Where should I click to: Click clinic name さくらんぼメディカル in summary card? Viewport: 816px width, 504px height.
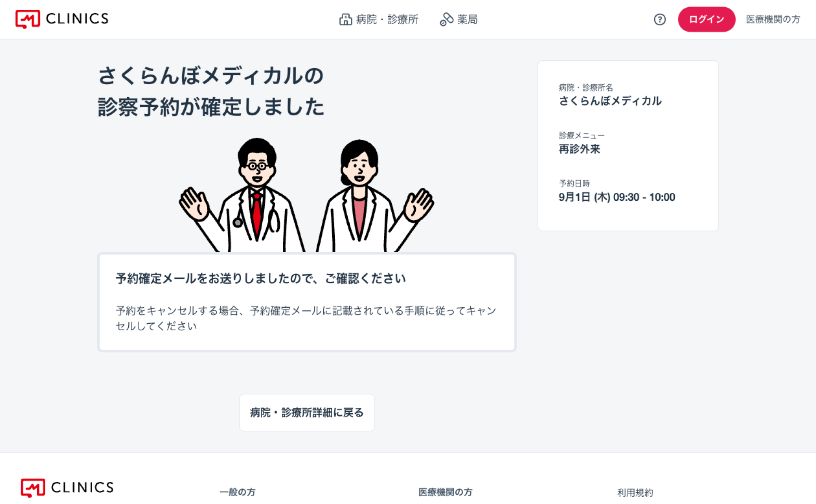coord(610,101)
